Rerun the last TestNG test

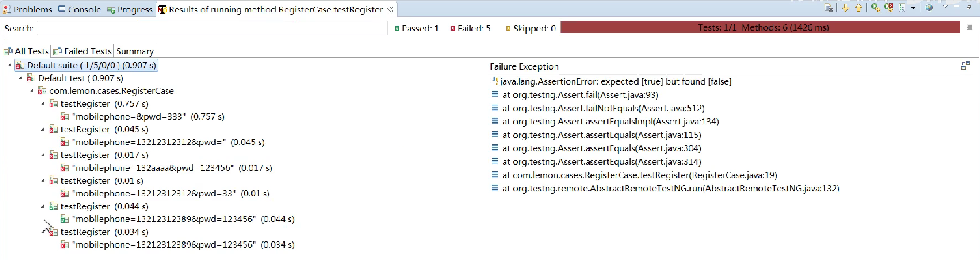tap(876, 8)
